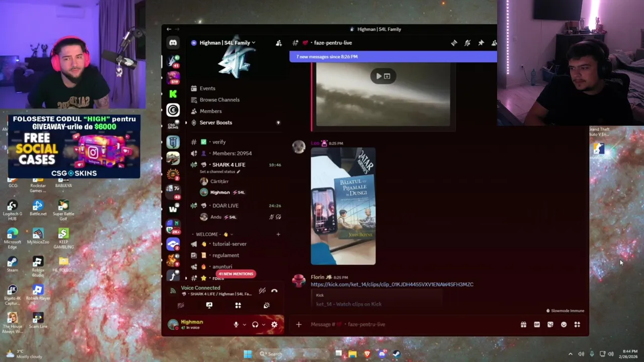Click ket_14 Watch clips on Kick embed title
This screenshot has height=362, width=644.
349,304
